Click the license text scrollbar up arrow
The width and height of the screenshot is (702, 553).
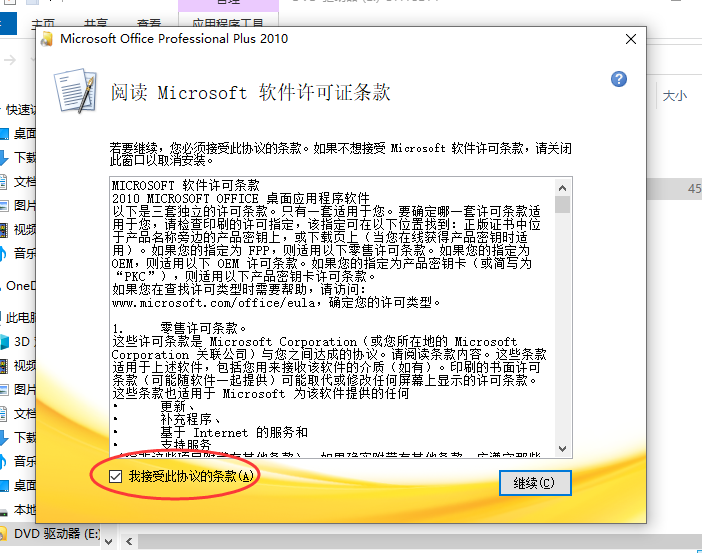click(x=563, y=188)
